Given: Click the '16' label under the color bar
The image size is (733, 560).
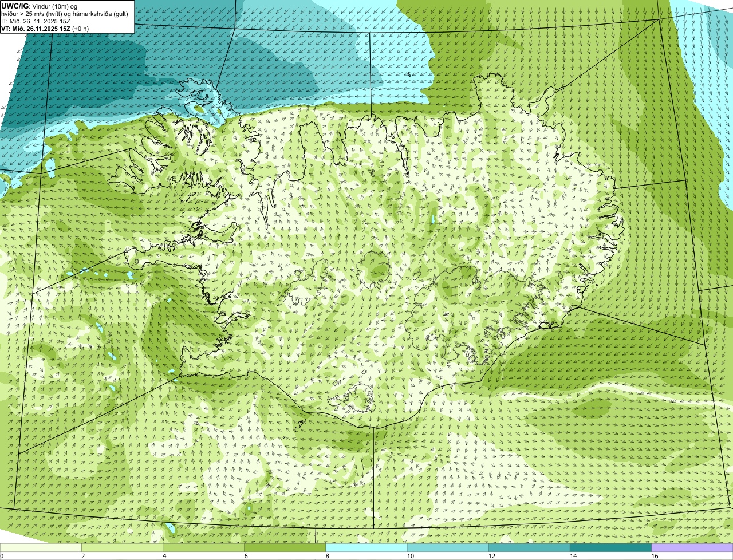Looking at the screenshot, I should (654, 556).
